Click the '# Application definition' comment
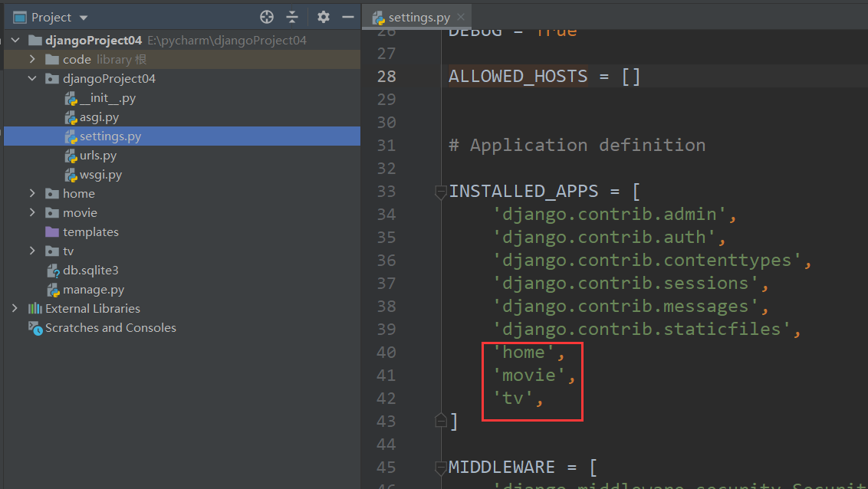The image size is (868, 489). pyautogui.click(x=577, y=145)
